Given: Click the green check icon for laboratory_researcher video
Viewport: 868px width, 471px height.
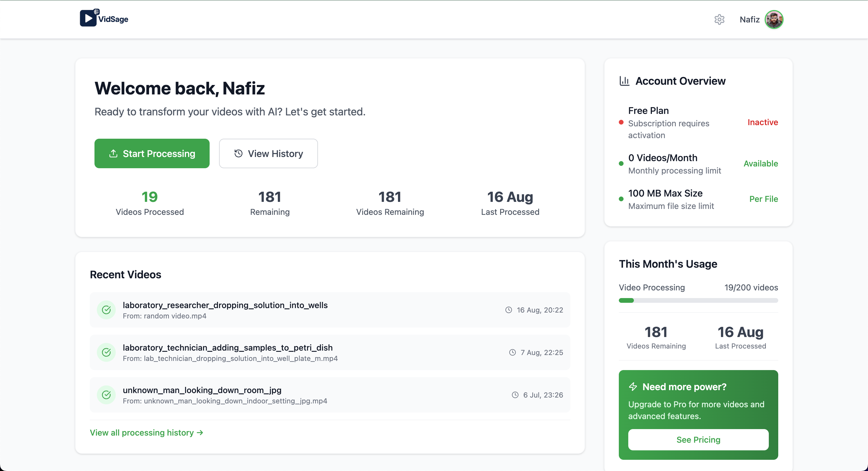Looking at the screenshot, I should coord(106,310).
